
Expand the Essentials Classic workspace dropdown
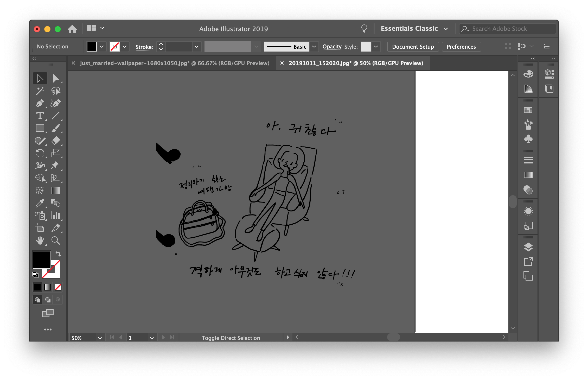pos(446,29)
